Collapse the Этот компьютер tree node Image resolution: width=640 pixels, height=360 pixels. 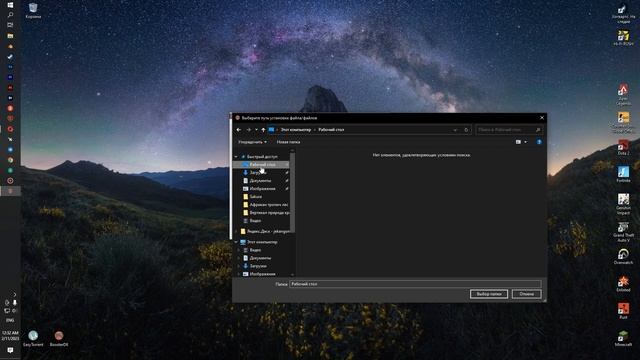pos(236,242)
